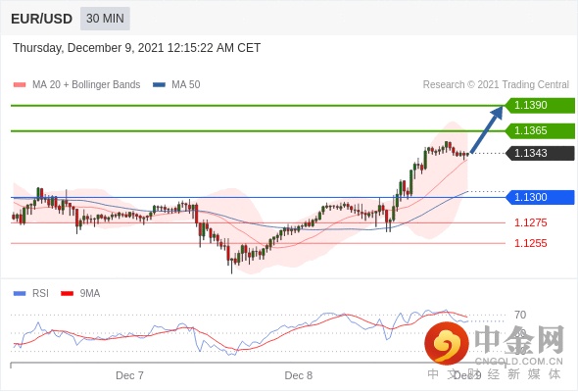
Task: Click the 1.1365 resistance price tag
Action: click(x=540, y=131)
